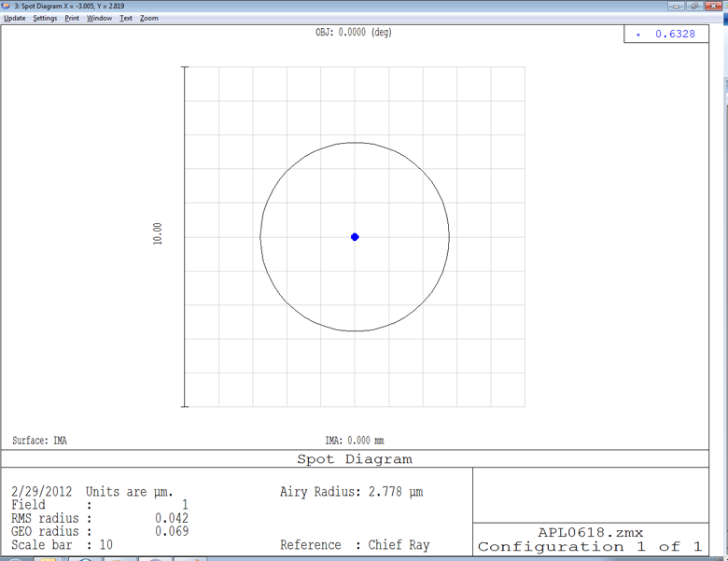
Task: Open the Text menu
Action: 126,19
